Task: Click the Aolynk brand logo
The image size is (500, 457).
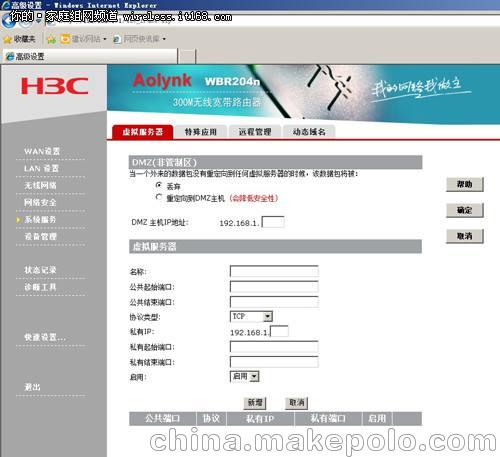Action: pyautogui.click(x=162, y=80)
